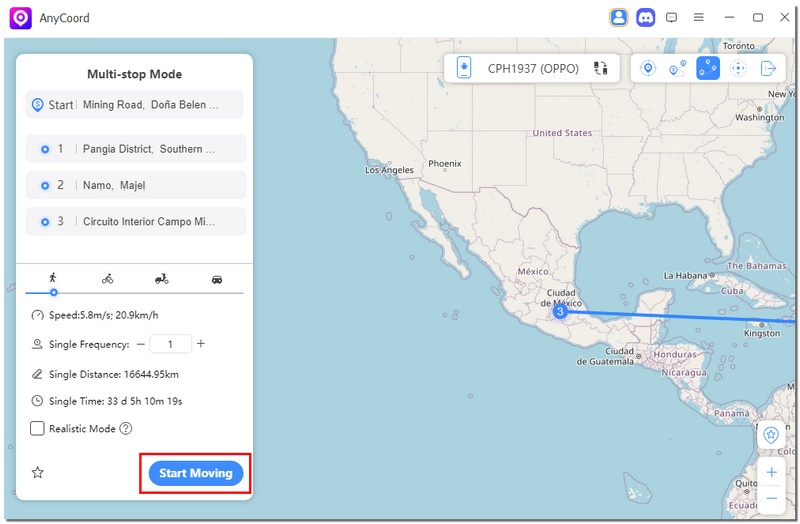Choose the car speed preset

click(x=217, y=279)
